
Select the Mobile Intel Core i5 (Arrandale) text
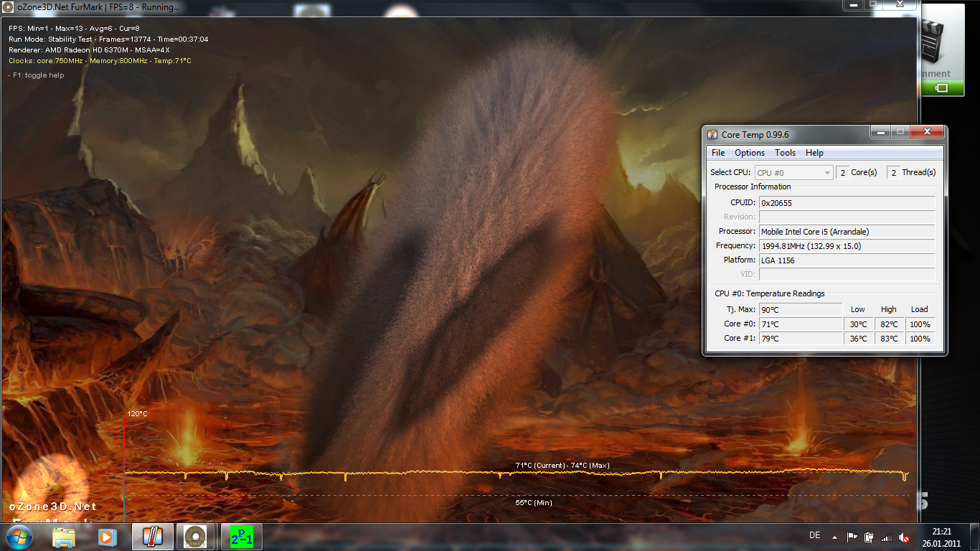(x=815, y=232)
